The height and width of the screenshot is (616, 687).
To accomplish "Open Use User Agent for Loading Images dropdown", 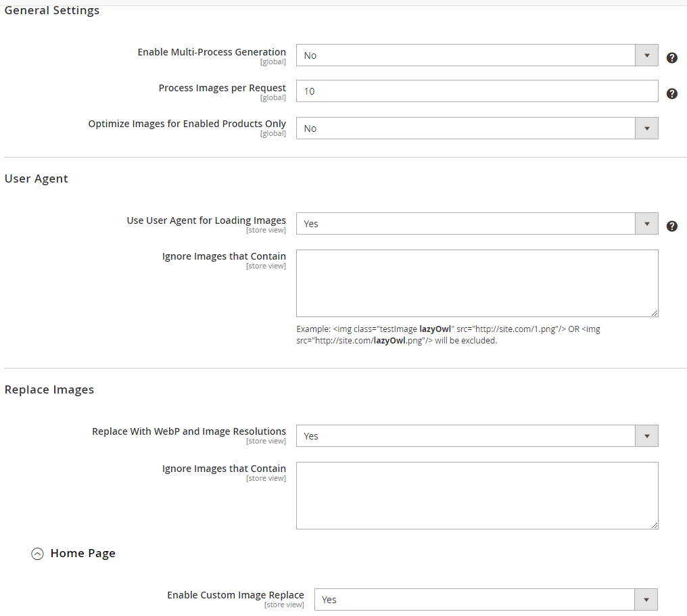I will 477,223.
